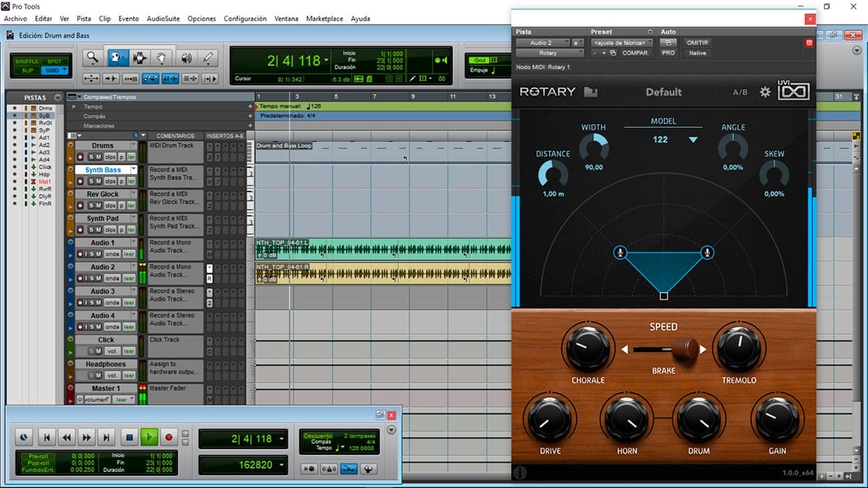Click the COMPAR. button in plugin header
The image size is (868, 488).
pyautogui.click(x=635, y=53)
